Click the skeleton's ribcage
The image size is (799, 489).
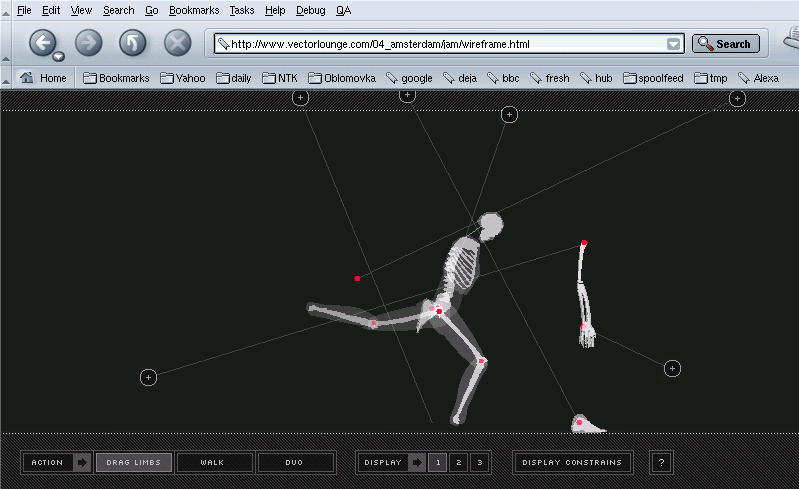coord(463,267)
